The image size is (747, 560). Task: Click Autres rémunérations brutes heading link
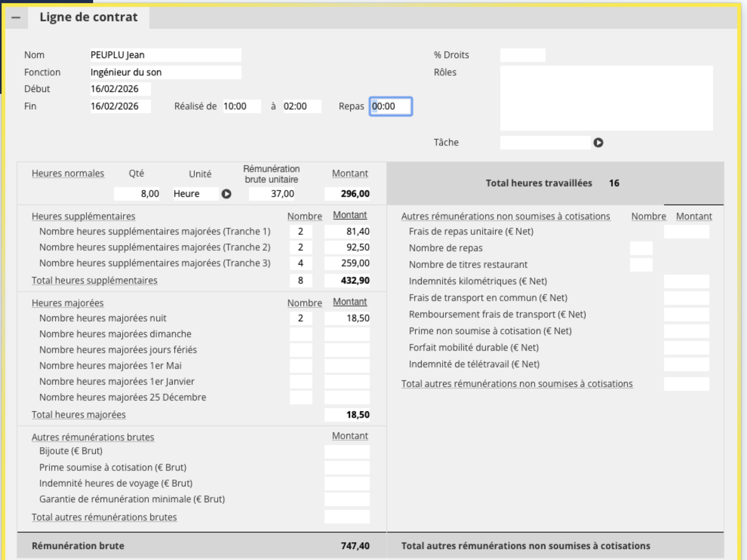[93, 437]
